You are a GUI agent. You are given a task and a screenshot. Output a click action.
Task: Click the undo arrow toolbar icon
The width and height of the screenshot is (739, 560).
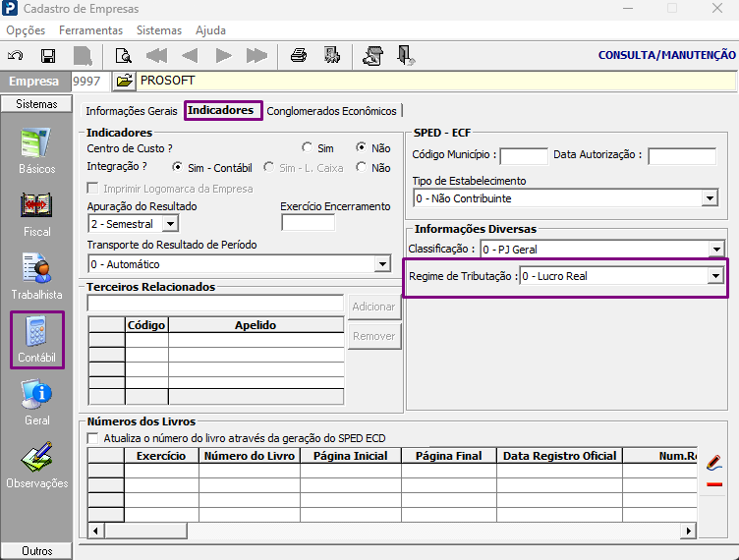point(15,56)
